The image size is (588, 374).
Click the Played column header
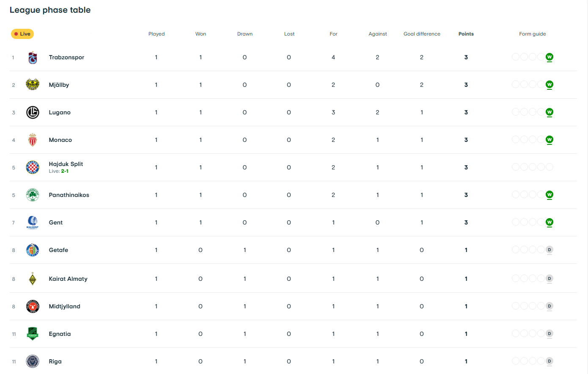click(157, 34)
